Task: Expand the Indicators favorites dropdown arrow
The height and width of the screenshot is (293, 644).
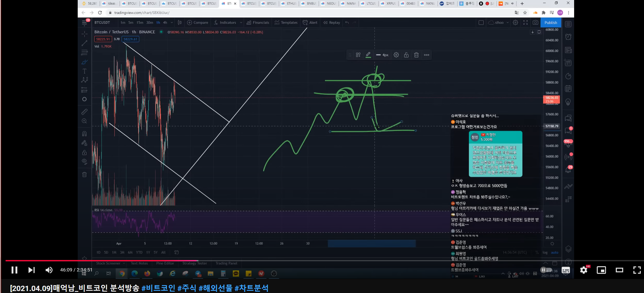Action: (241, 23)
